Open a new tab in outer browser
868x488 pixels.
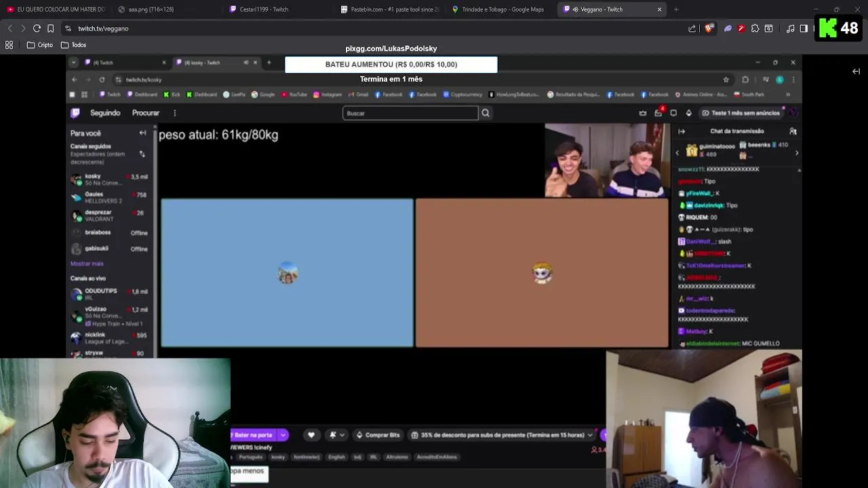pos(676,9)
